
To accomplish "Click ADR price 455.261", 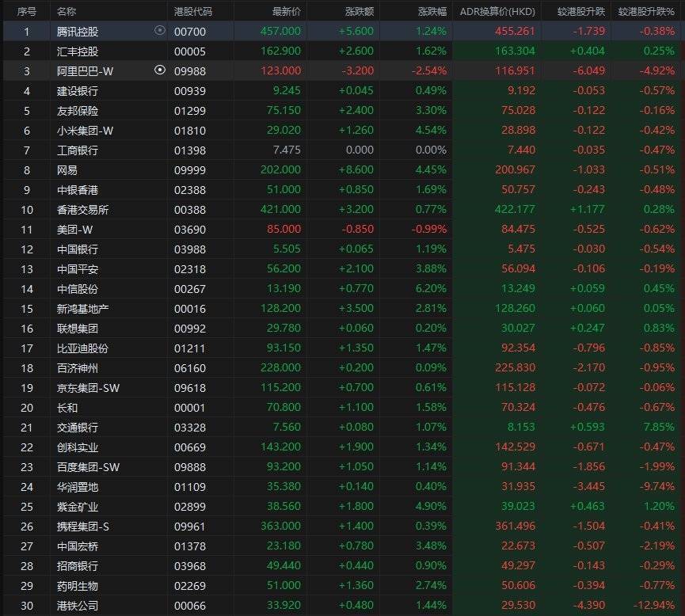I will (x=515, y=31).
